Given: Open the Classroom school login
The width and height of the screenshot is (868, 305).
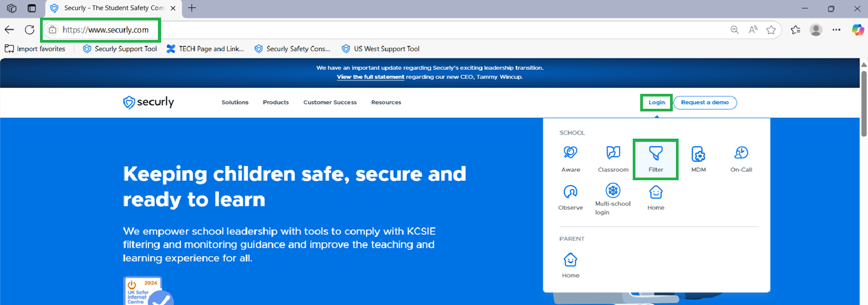Looking at the screenshot, I should coord(613,159).
